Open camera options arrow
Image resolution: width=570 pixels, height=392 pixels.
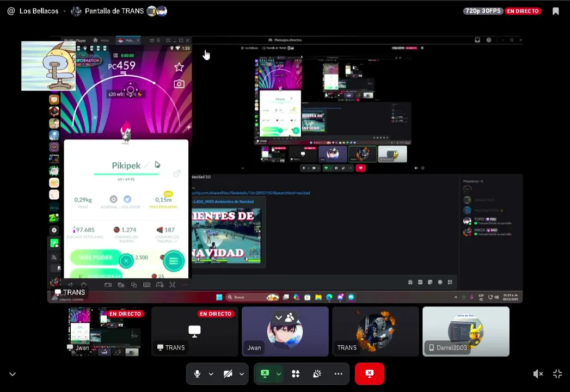pyautogui.click(x=242, y=374)
